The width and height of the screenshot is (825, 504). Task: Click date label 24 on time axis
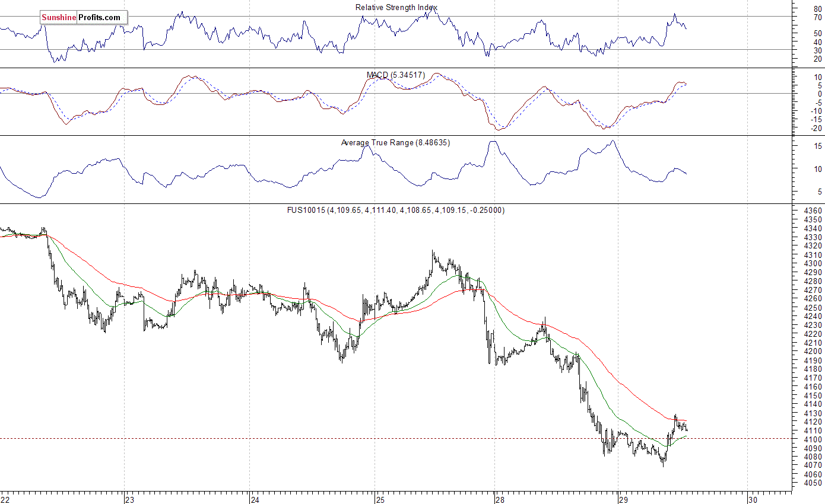pyautogui.click(x=255, y=499)
